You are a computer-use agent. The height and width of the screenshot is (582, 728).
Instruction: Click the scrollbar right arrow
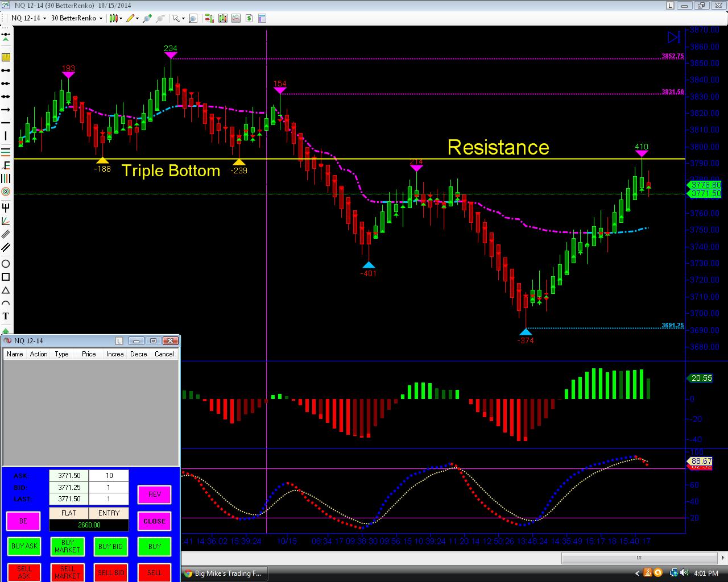pos(722,558)
